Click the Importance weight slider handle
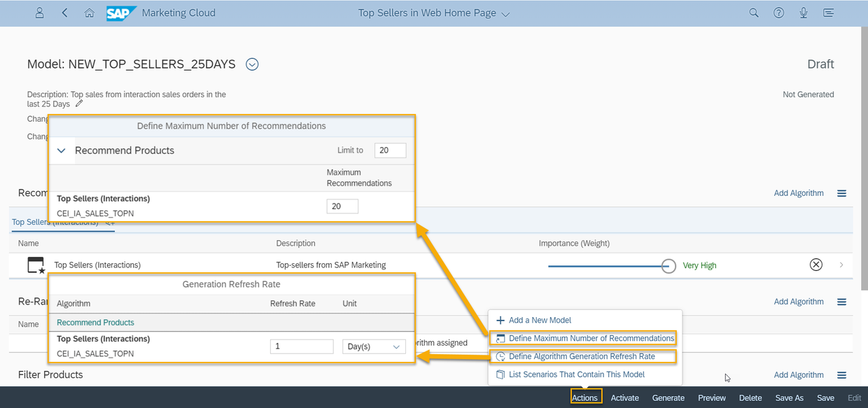The height and width of the screenshot is (408, 868). pos(668,265)
